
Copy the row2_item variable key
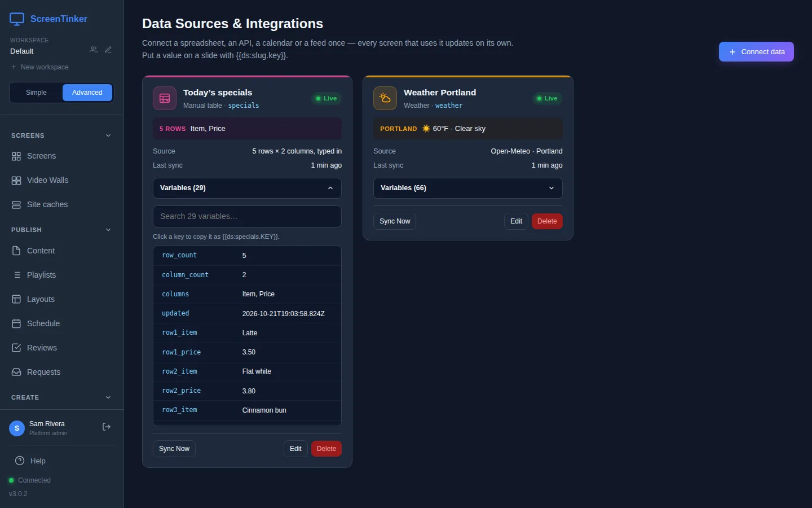[x=179, y=371]
